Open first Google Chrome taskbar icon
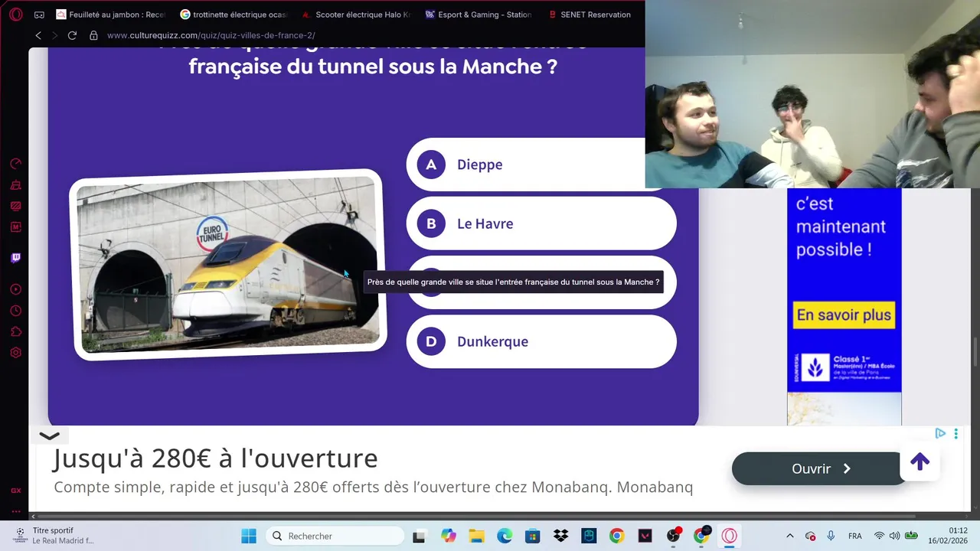Image resolution: width=980 pixels, height=551 pixels. point(616,536)
